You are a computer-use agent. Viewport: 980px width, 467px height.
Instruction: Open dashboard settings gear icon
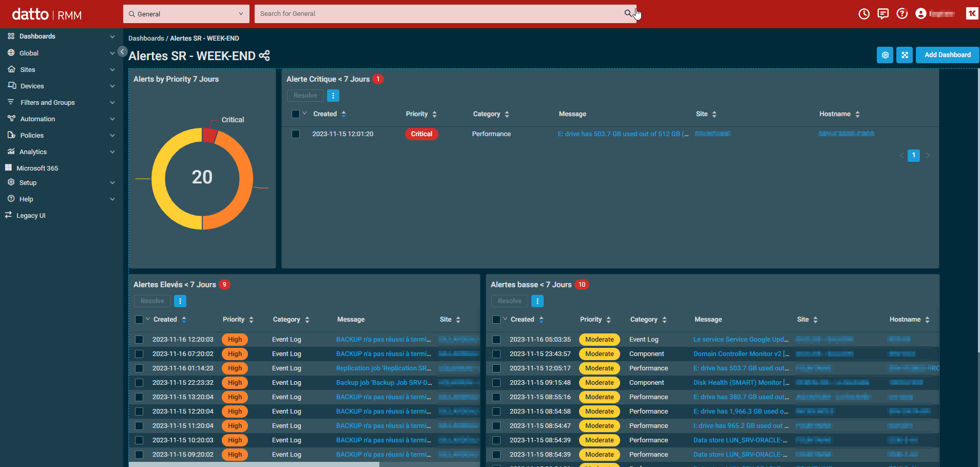pyautogui.click(x=885, y=55)
